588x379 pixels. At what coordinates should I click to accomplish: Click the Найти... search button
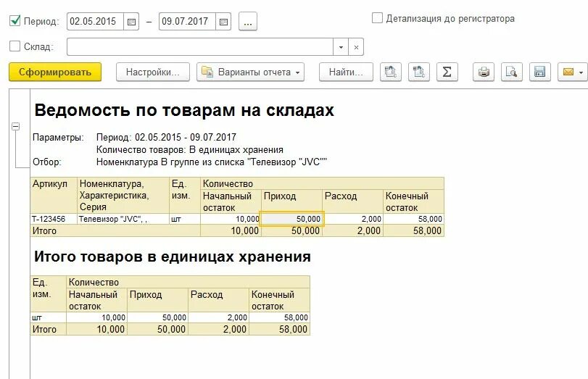(x=346, y=72)
